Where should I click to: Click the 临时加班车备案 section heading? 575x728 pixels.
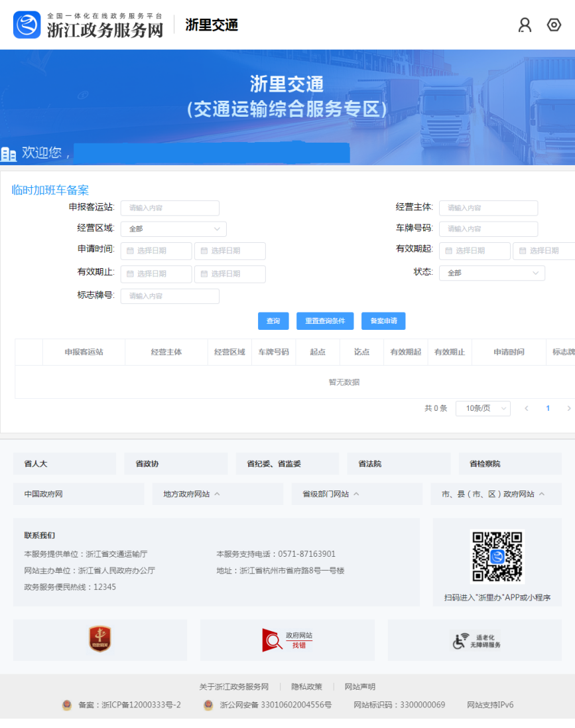click(x=50, y=190)
